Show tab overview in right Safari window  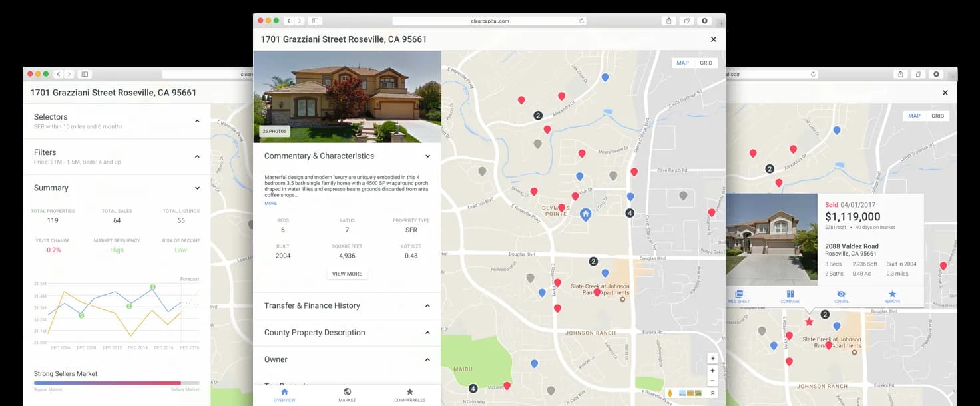tap(918, 74)
